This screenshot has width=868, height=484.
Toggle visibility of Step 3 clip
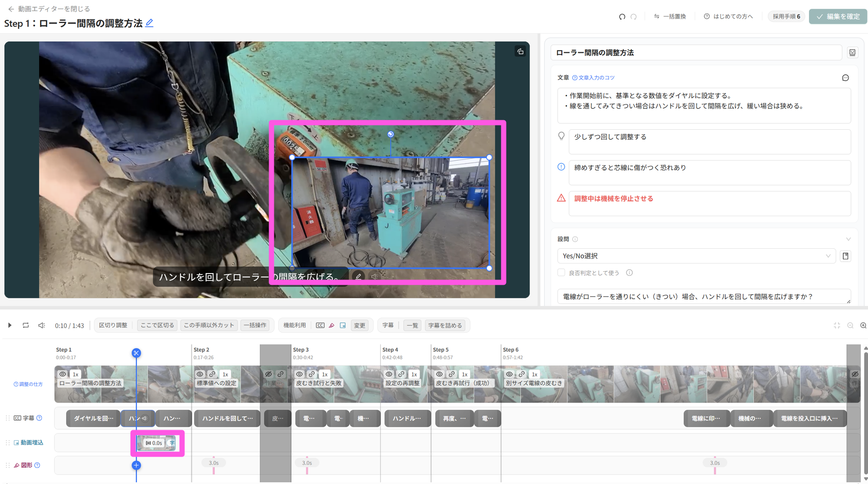[x=299, y=374]
